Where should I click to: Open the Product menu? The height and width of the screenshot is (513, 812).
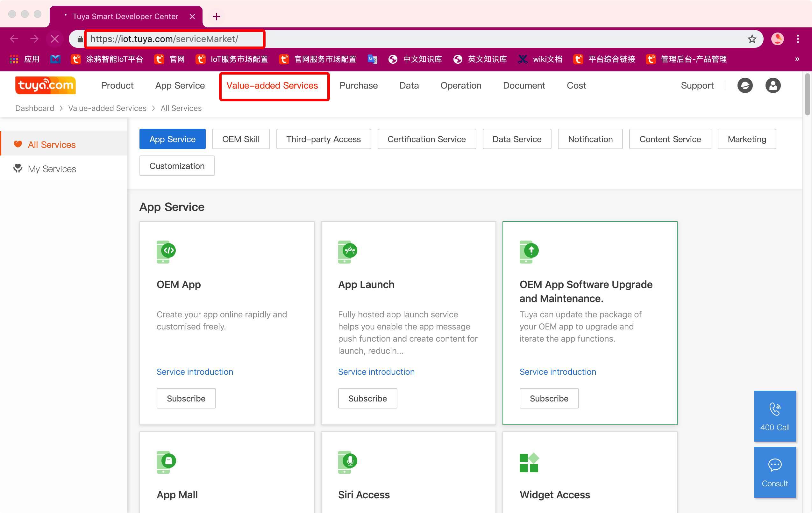pyautogui.click(x=118, y=86)
